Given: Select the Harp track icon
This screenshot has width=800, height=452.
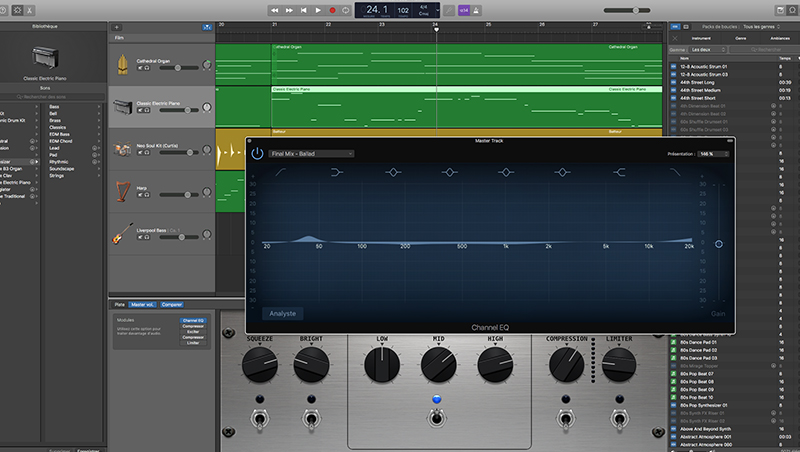Looking at the screenshot, I should point(122,192).
